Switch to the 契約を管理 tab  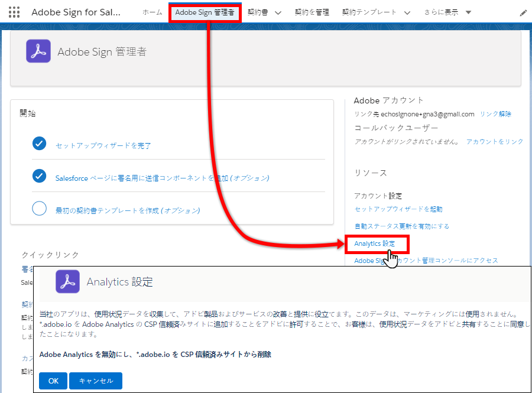(312, 12)
